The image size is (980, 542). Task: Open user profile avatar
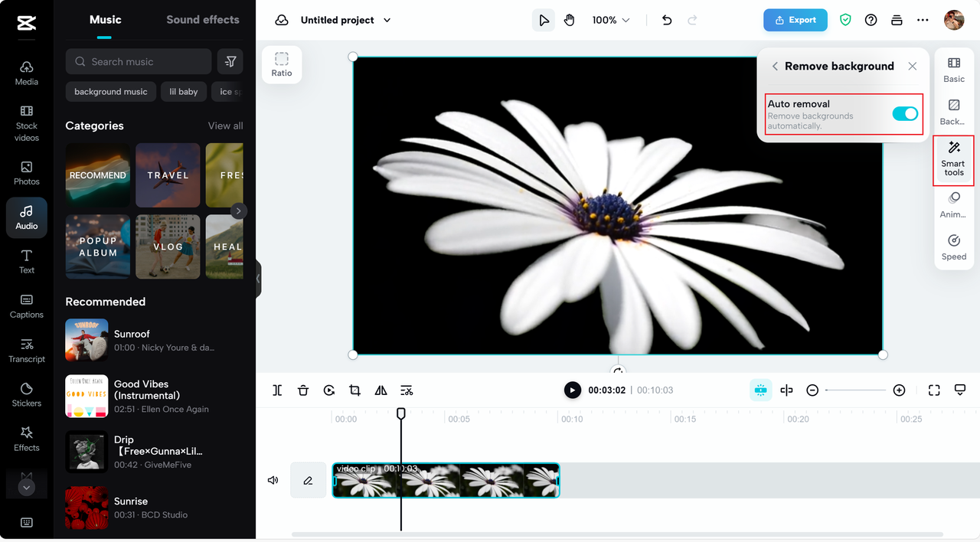[x=954, y=20]
